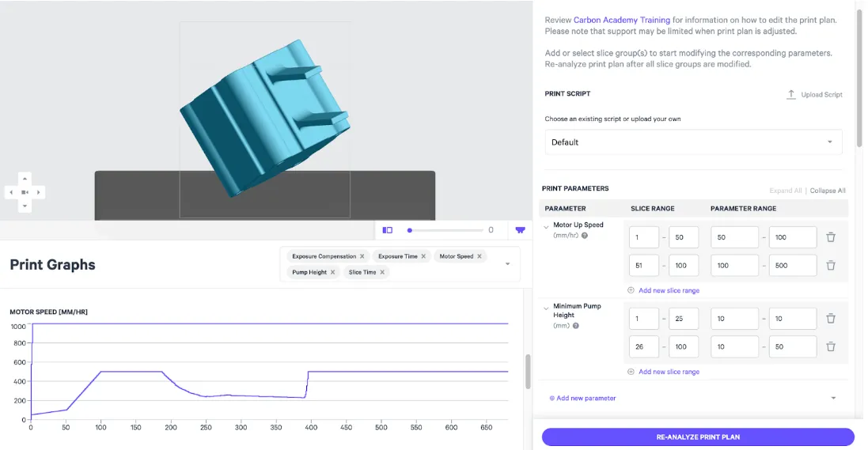Remove Exposure Time graph tag
The image size is (868, 450).
pyautogui.click(x=423, y=256)
